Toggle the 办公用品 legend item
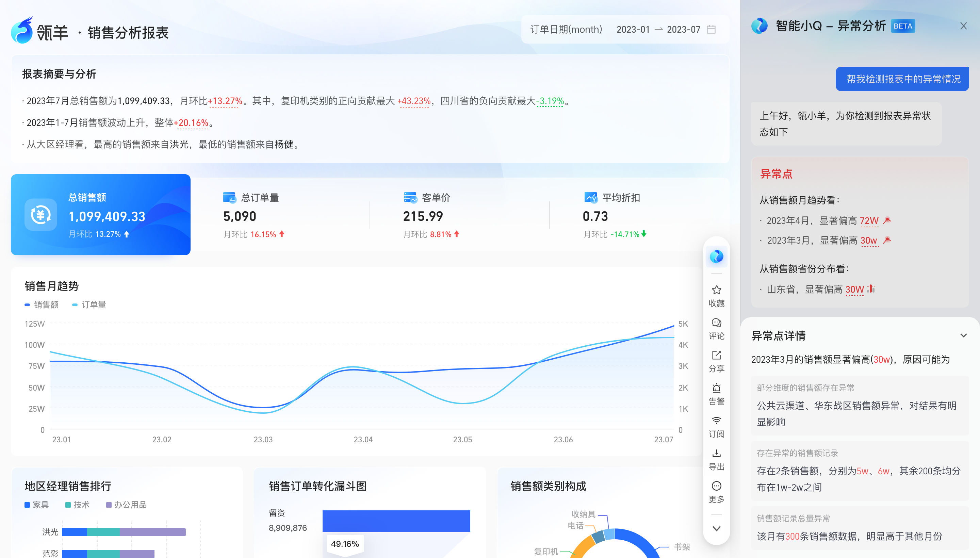 (126, 505)
